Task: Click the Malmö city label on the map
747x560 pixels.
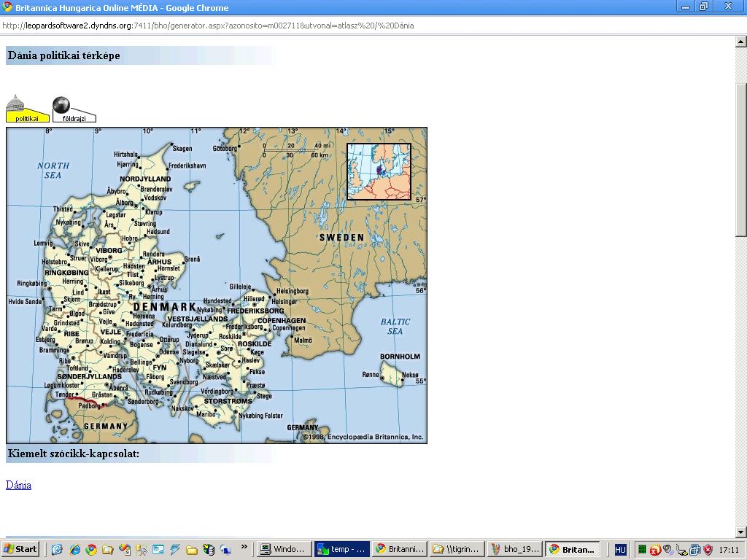Action: (x=303, y=340)
